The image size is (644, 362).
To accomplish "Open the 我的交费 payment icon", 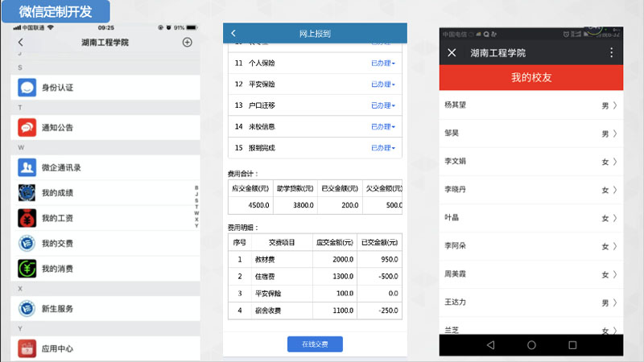I will (x=27, y=243).
